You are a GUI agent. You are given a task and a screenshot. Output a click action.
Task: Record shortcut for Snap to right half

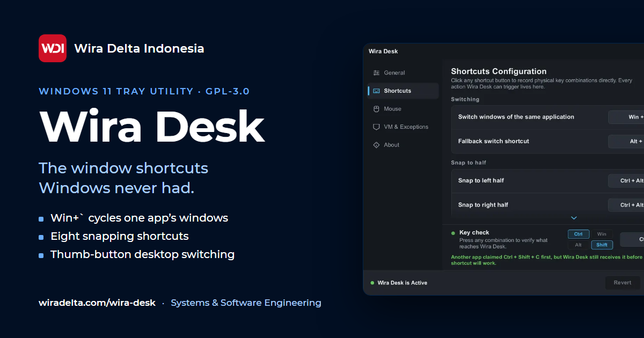[626, 205]
